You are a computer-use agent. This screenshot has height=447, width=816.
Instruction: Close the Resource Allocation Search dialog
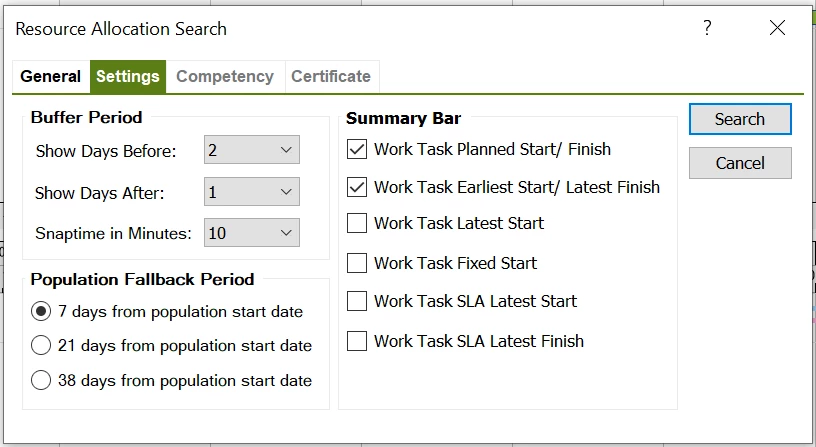point(777,28)
